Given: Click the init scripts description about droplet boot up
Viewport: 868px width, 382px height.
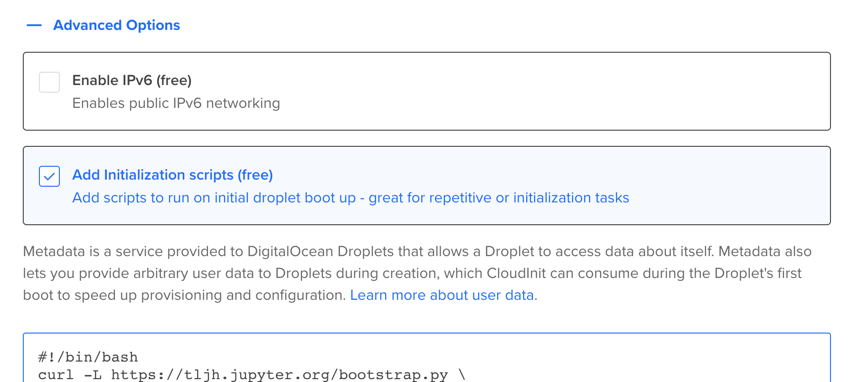Looking at the screenshot, I should click(350, 198).
